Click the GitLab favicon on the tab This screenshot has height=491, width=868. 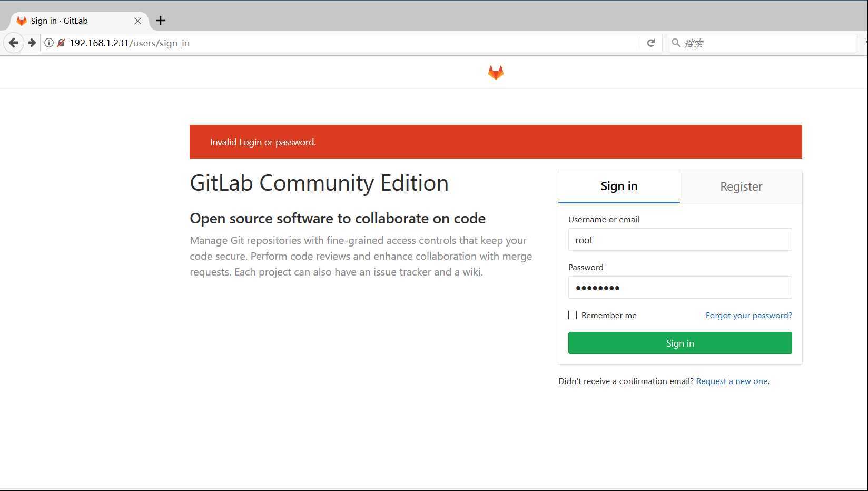21,21
